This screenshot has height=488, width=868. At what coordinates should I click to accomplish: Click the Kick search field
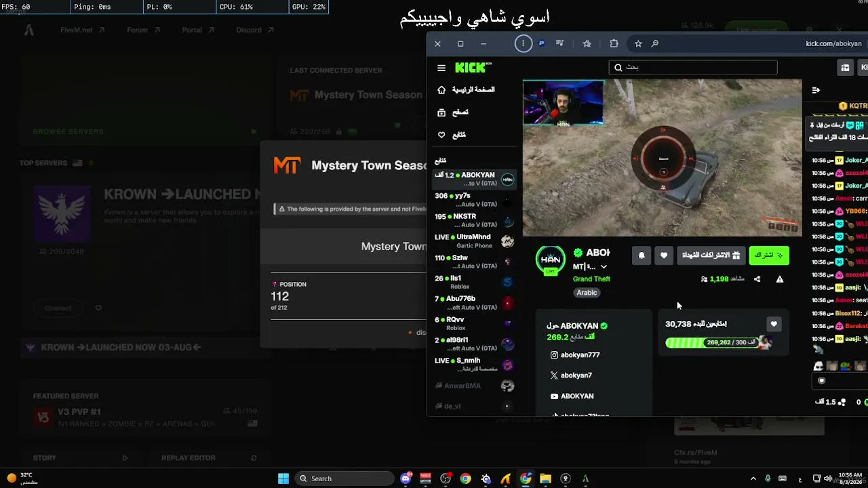click(x=693, y=68)
